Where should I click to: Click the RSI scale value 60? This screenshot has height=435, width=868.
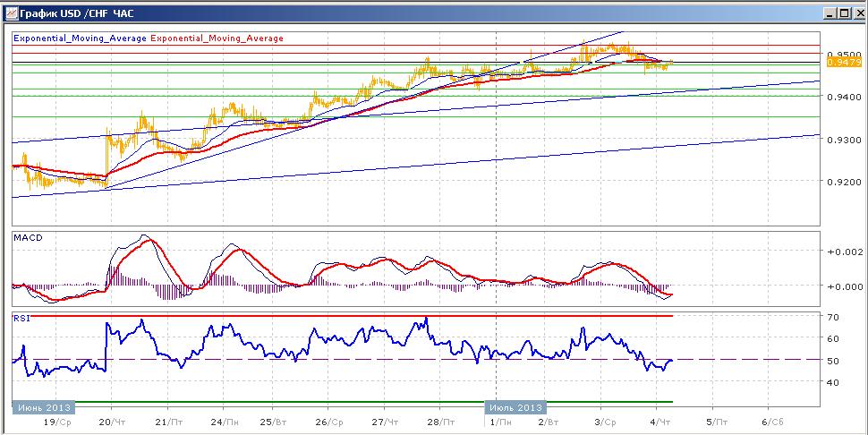[x=833, y=338]
